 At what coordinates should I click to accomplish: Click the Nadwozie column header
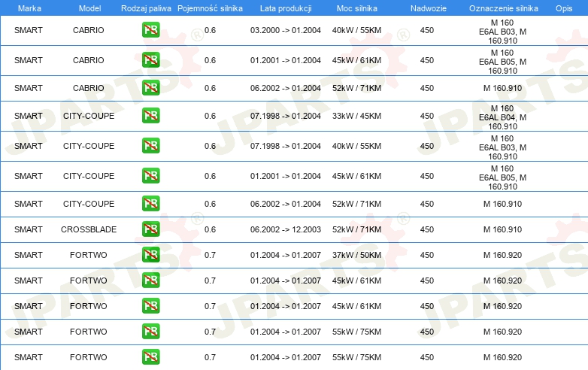click(x=429, y=8)
